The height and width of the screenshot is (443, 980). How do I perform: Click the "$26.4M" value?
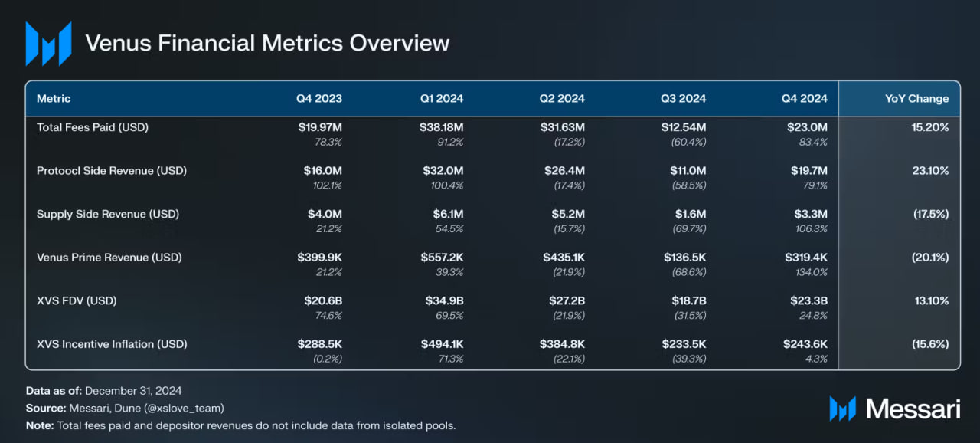[564, 170]
